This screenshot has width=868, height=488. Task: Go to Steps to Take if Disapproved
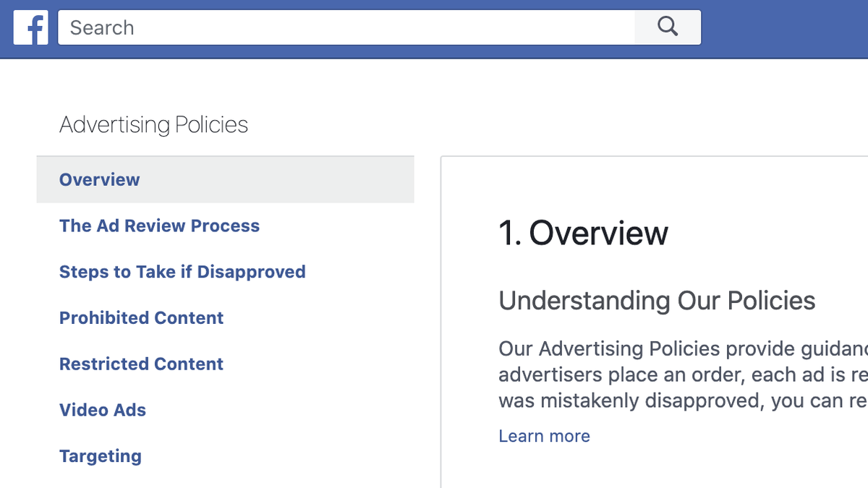[182, 272]
